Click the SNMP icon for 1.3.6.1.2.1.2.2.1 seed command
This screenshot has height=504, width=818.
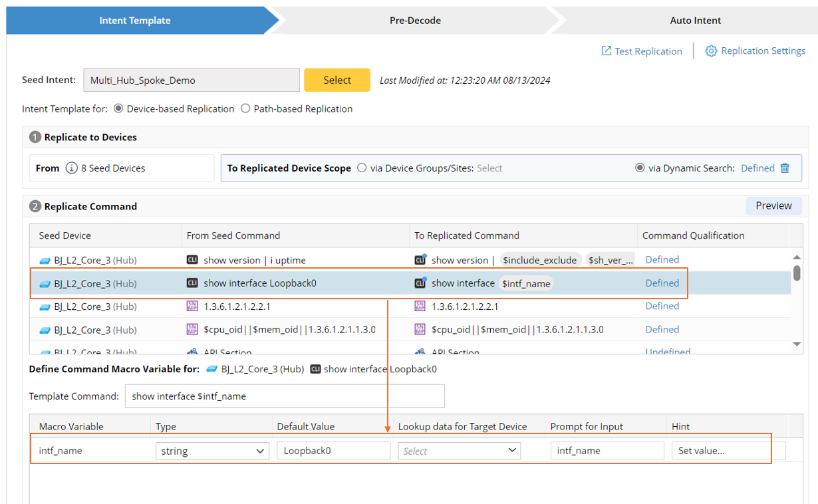192,307
